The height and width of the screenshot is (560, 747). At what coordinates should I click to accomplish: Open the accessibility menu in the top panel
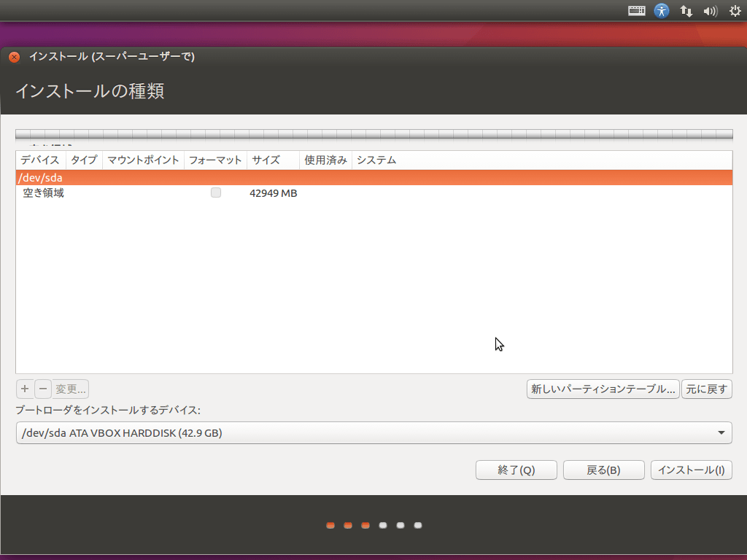click(661, 10)
